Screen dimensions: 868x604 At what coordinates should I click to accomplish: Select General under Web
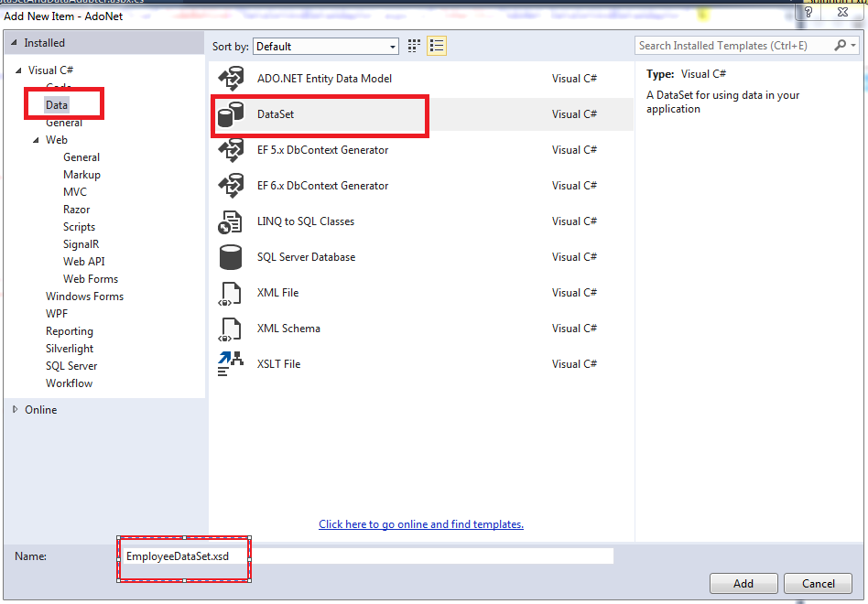click(x=81, y=157)
